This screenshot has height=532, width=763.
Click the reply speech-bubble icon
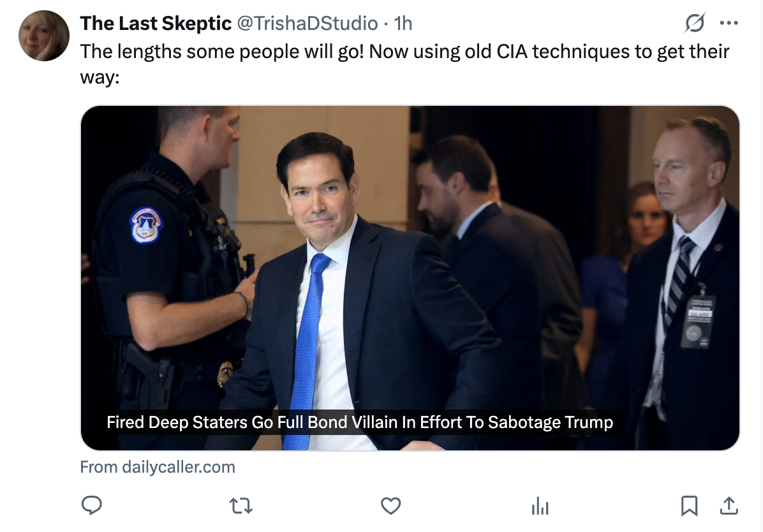92,506
